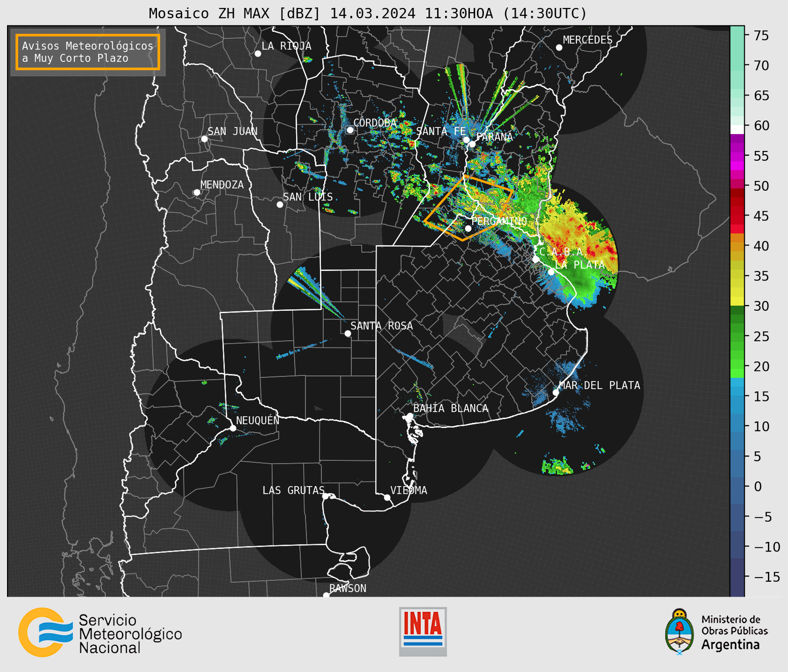Click the MERCEDES label
Viewport: 788px width, 672px height.
point(588,40)
